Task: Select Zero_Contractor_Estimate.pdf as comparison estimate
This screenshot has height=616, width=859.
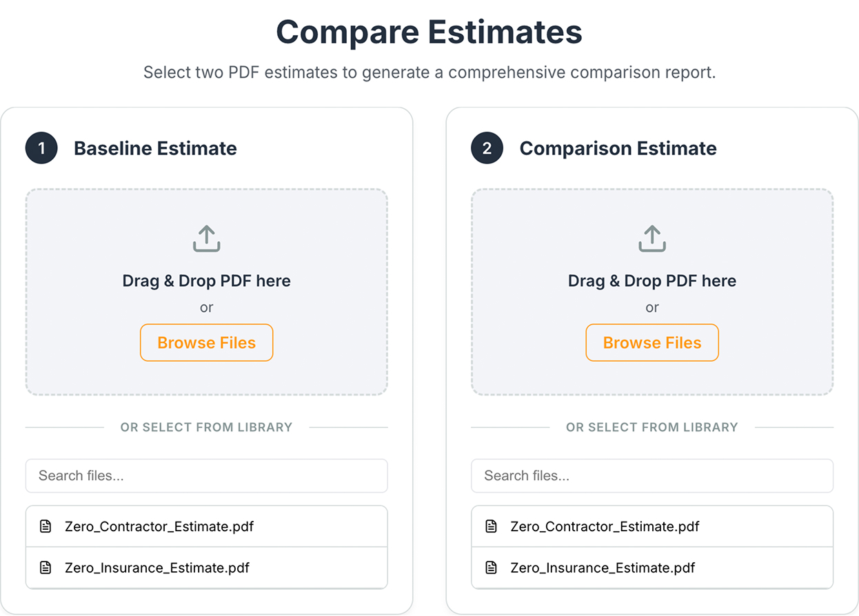Action: point(652,526)
